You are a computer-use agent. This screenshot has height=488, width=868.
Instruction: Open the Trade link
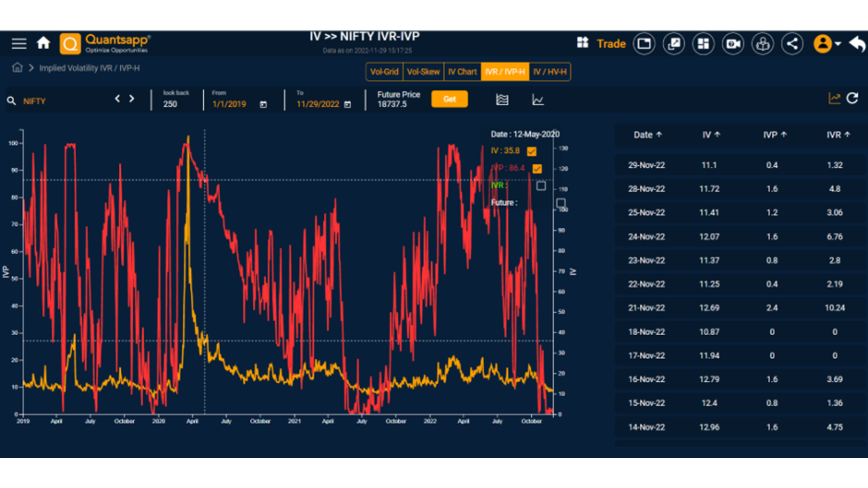pyautogui.click(x=611, y=44)
